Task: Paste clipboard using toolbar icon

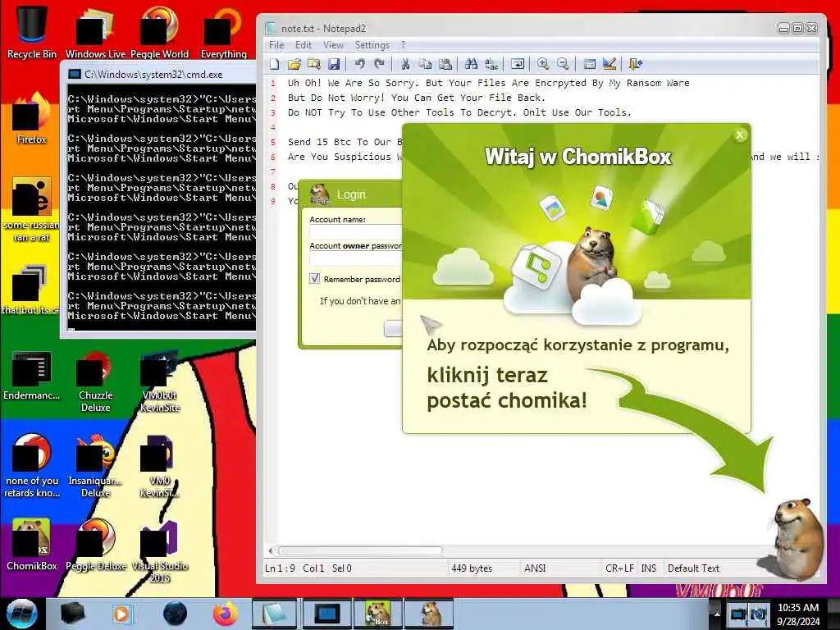Action: tap(445, 64)
